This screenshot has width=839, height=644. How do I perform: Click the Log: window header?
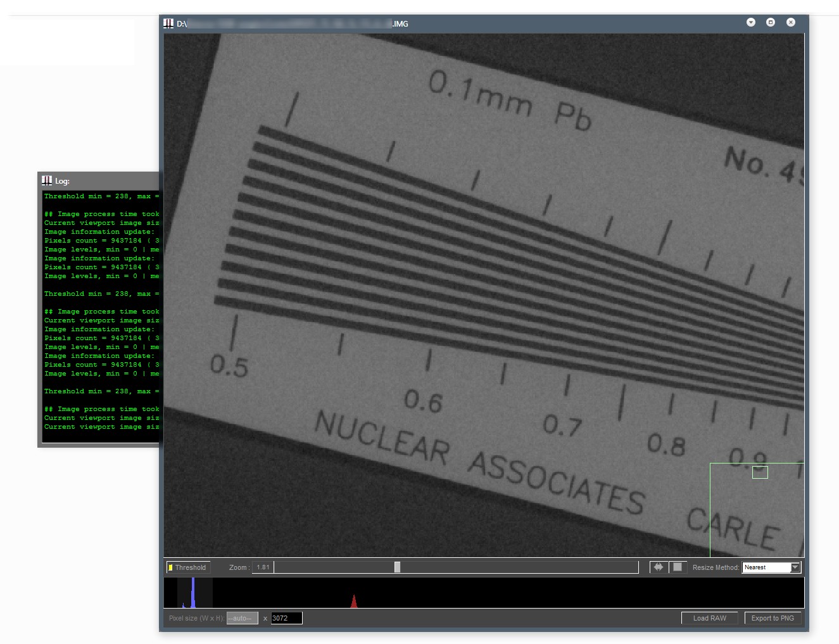click(95, 180)
